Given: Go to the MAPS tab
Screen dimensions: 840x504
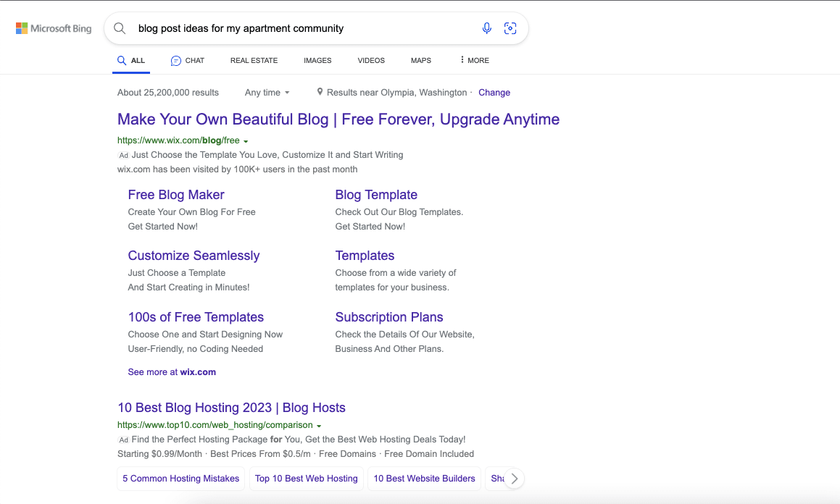Looking at the screenshot, I should click(x=421, y=60).
